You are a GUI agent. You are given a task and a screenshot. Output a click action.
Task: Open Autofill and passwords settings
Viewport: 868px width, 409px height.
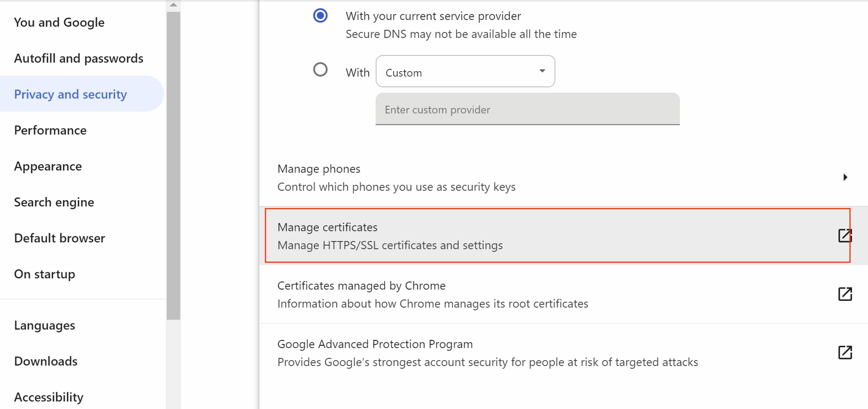click(x=79, y=58)
